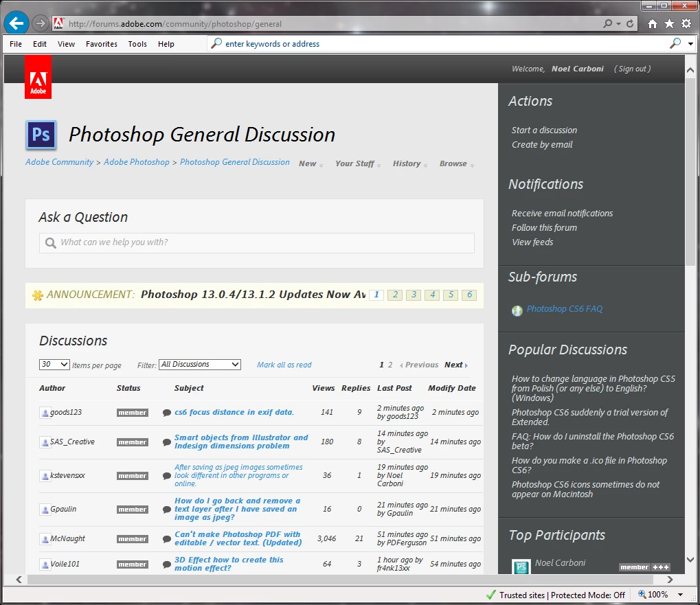Click Receive email notifications
Viewport: 700px width, 605px height.
coord(562,214)
